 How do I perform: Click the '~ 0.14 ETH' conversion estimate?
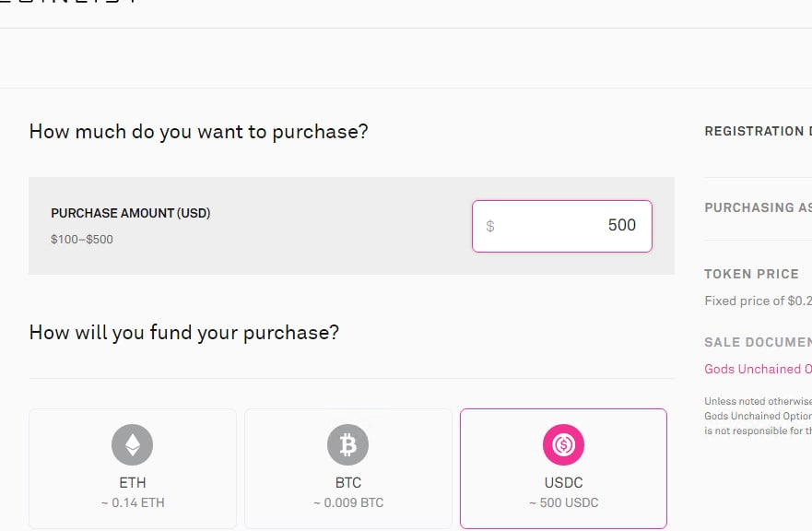click(x=133, y=503)
